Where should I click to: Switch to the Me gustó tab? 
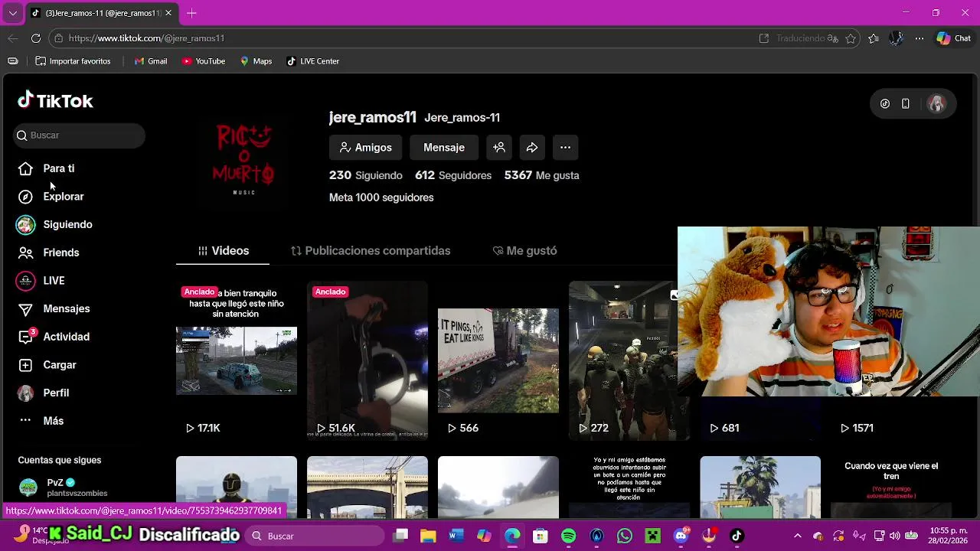coord(524,251)
